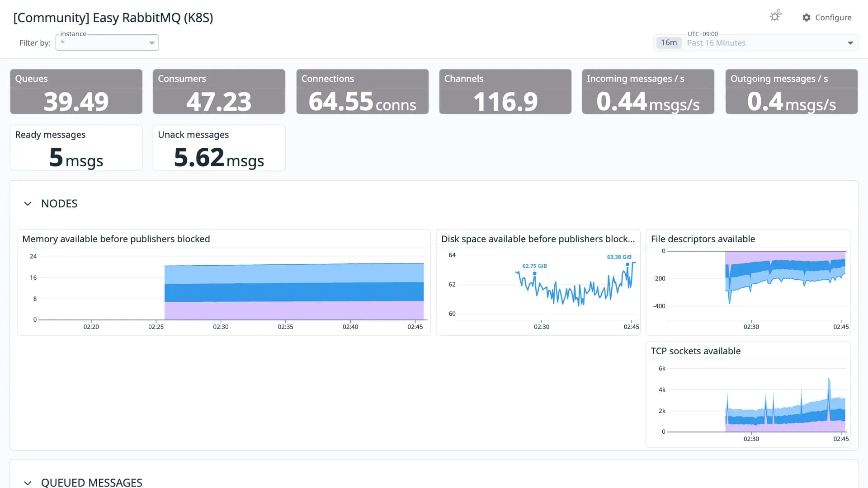Screen dimensions: 868x488
Task: Collapse the QUEUED MESSAGES section chevron
Action: [x=28, y=483]
